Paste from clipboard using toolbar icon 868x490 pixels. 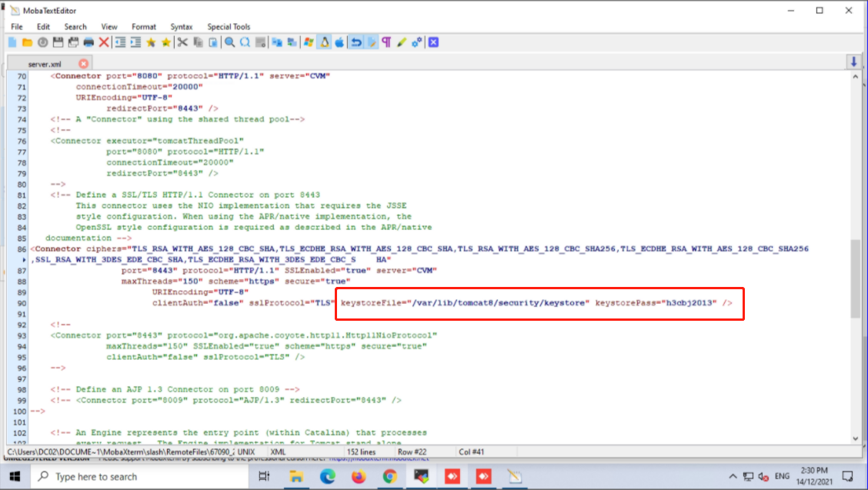(213, 42)
